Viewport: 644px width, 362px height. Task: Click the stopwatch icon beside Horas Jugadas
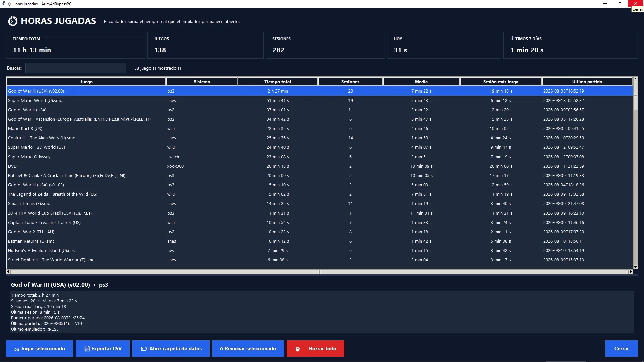pyautogui.click(x=13, y=21)
